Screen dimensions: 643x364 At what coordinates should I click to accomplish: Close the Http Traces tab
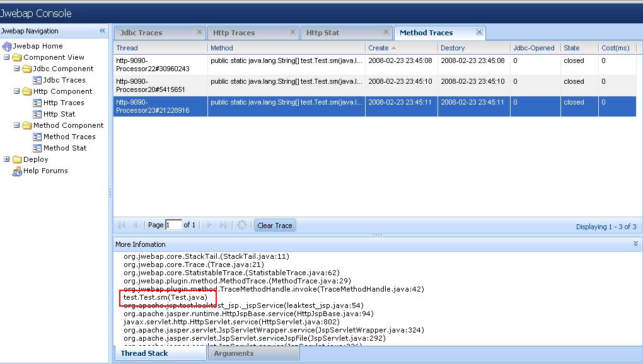pos(293,32)
